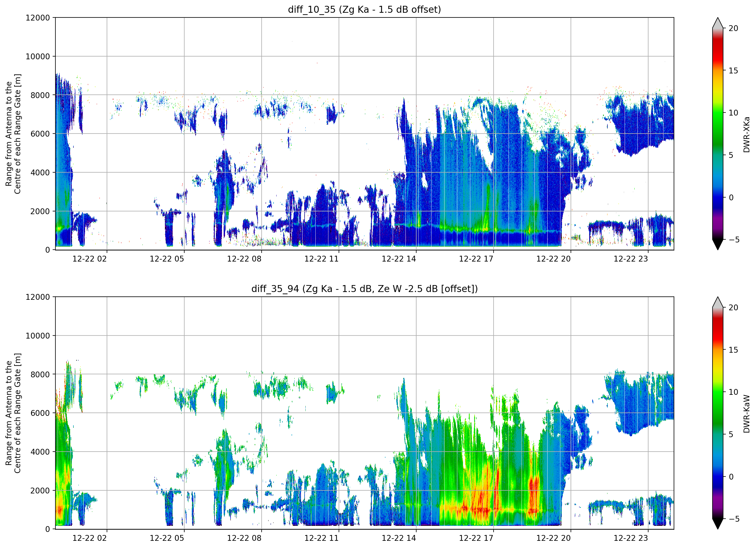Click the '10' tick on the DWR-XKa colorbar
This screenshot has height=548, width=756.
tap(733, 113)
